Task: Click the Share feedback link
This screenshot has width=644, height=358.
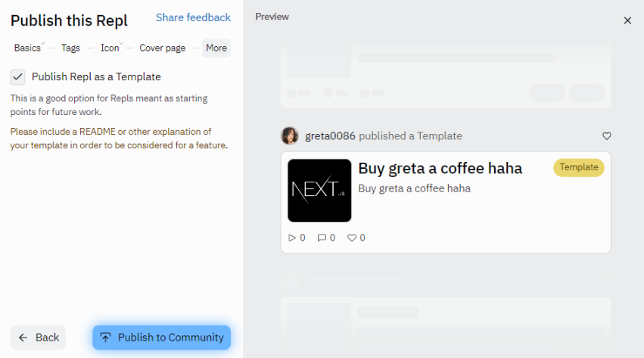Action: point(193,17)
